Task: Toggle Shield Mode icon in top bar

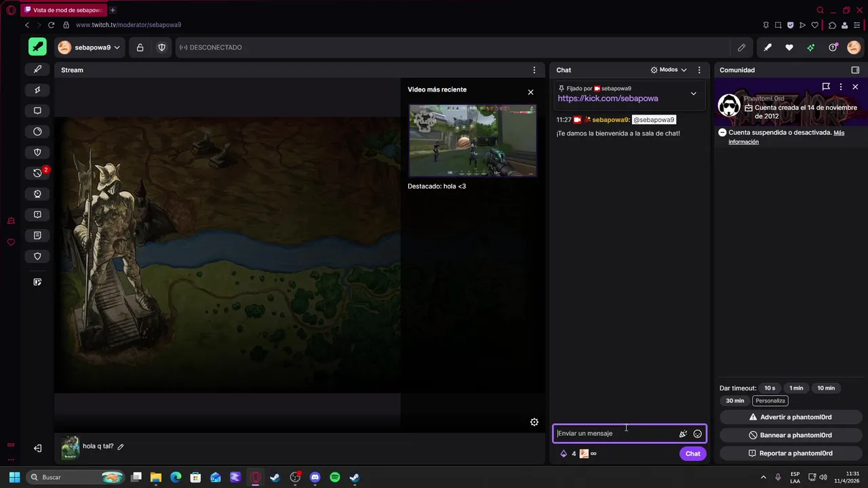Action: click(x=161, y=47)
